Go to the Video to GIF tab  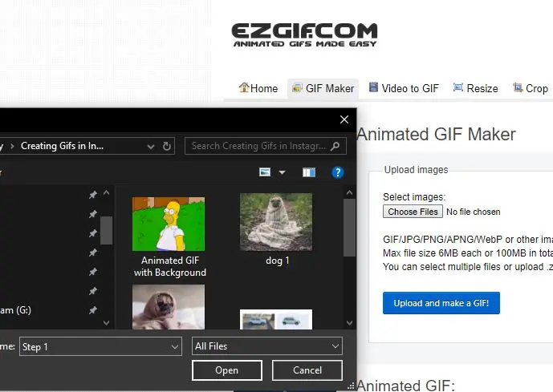[x=403, y=88]
